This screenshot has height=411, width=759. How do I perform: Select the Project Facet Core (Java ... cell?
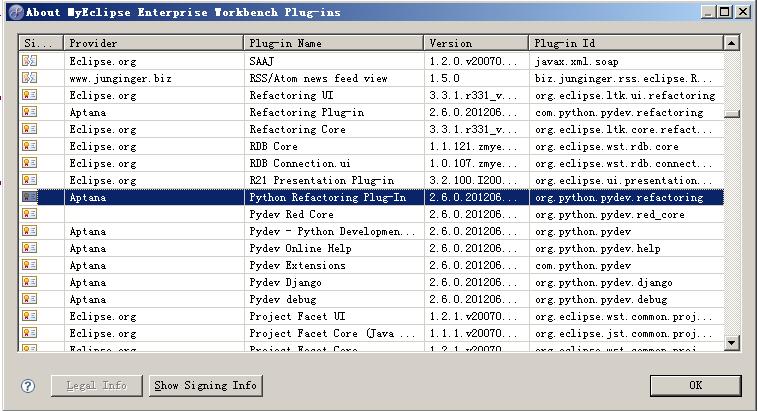point(334,333)
